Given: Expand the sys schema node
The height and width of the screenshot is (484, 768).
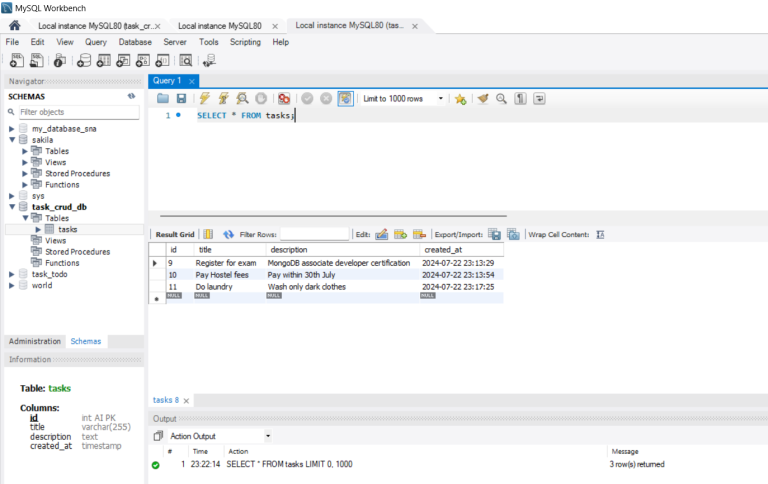Looking at the screenshot, I should (12, 196).
